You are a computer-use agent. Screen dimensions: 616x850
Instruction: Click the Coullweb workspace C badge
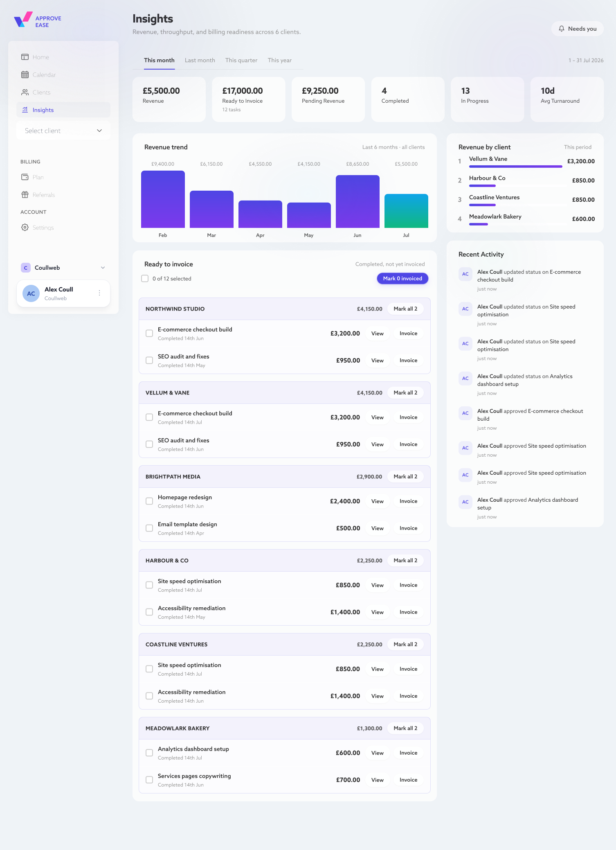tap(25, 268)
